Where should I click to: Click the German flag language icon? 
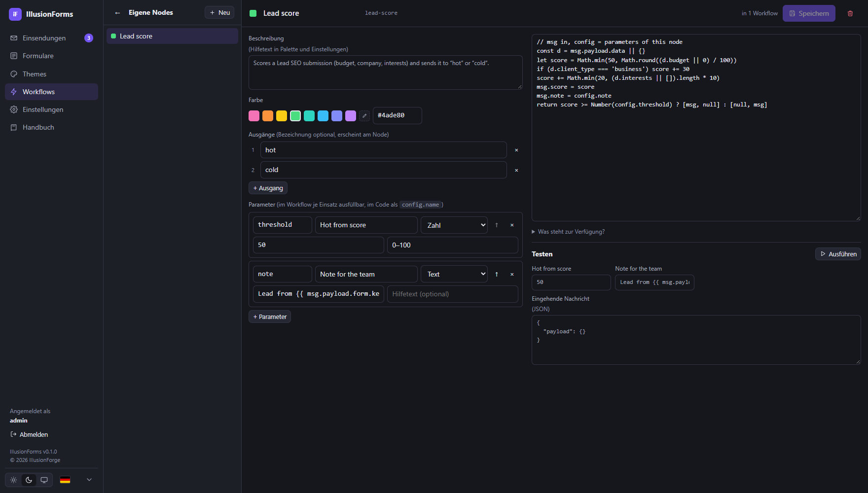[65, 480]
